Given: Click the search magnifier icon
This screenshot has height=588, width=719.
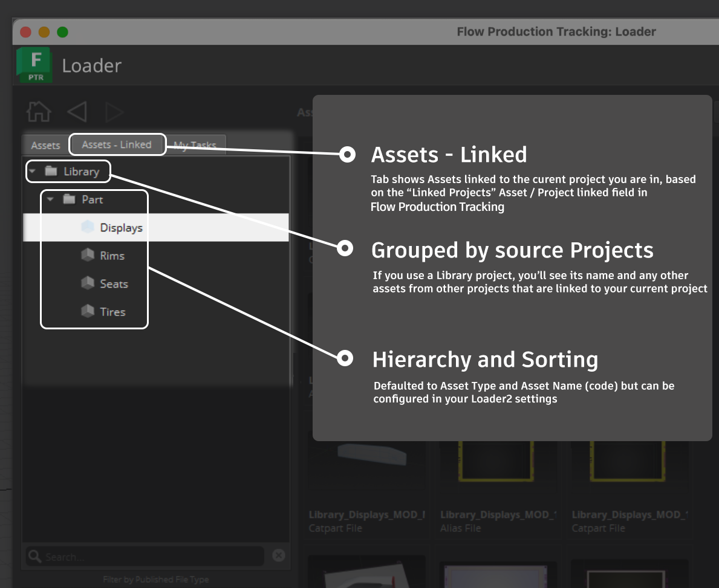Looking at the screenshot, I should coord(35,557).
